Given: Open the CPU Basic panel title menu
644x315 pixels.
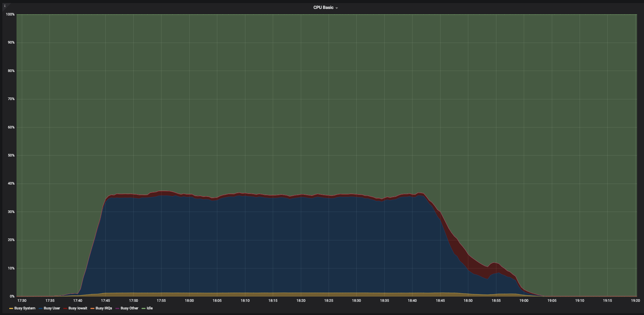Looking at the screenshot, I should click(x=323, y=8).
